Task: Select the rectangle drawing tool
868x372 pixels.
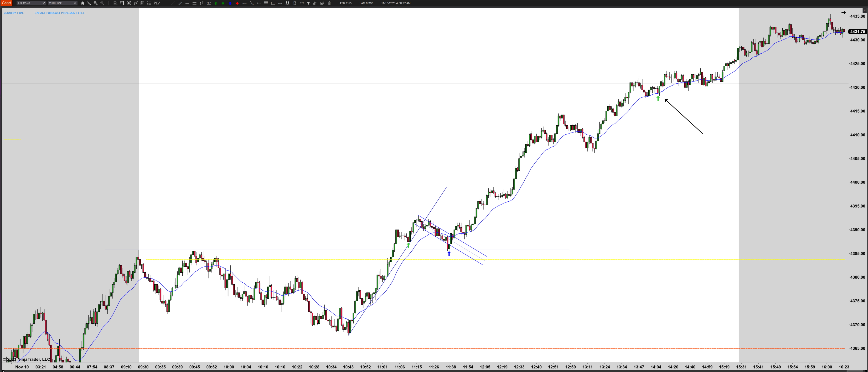Action: pyautogui.click(x=273, y=3)
